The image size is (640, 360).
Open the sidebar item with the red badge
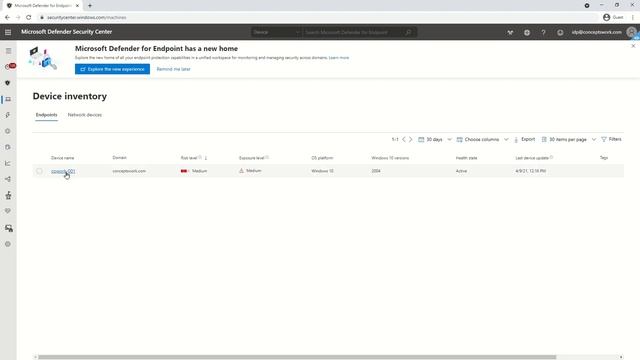(9, 67)
